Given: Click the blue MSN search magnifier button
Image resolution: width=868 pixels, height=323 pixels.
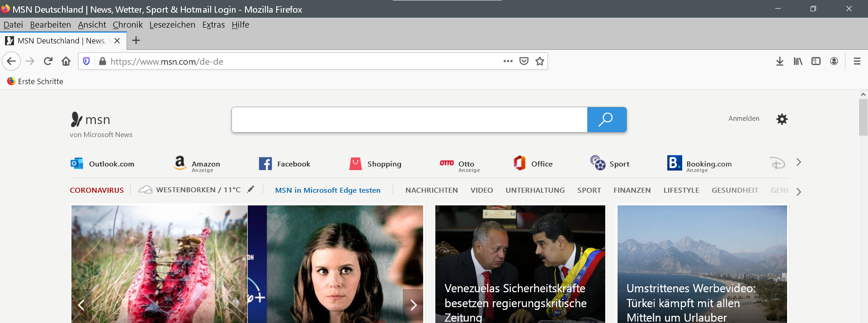Looking at the screenshot, I should point(607,119).
